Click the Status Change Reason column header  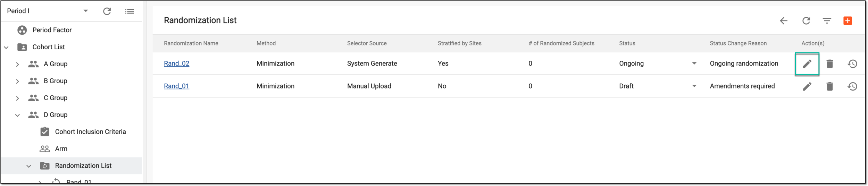tap(738, 43)
